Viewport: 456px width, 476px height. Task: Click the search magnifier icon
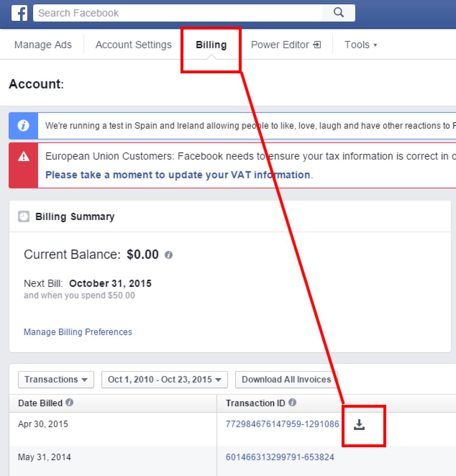point(338,13)
